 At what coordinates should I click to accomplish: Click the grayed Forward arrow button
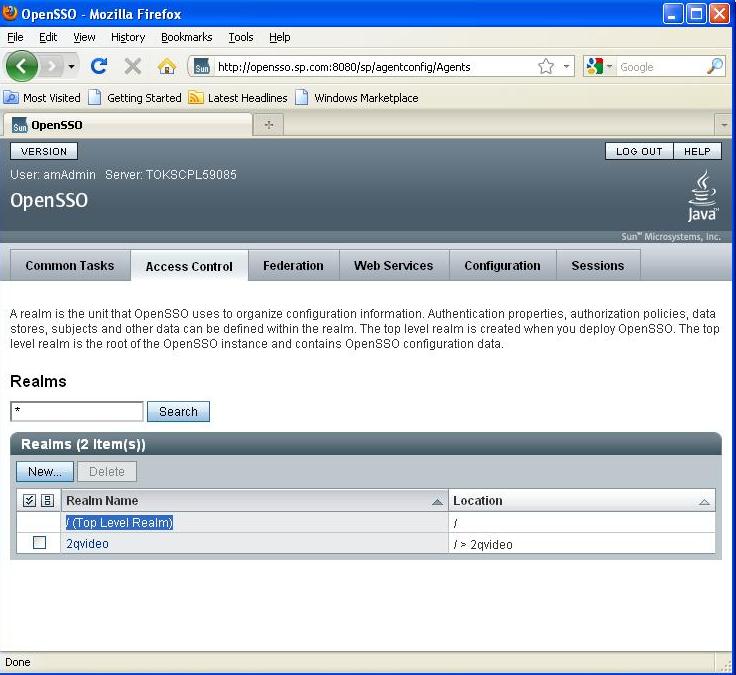(52, 66)
